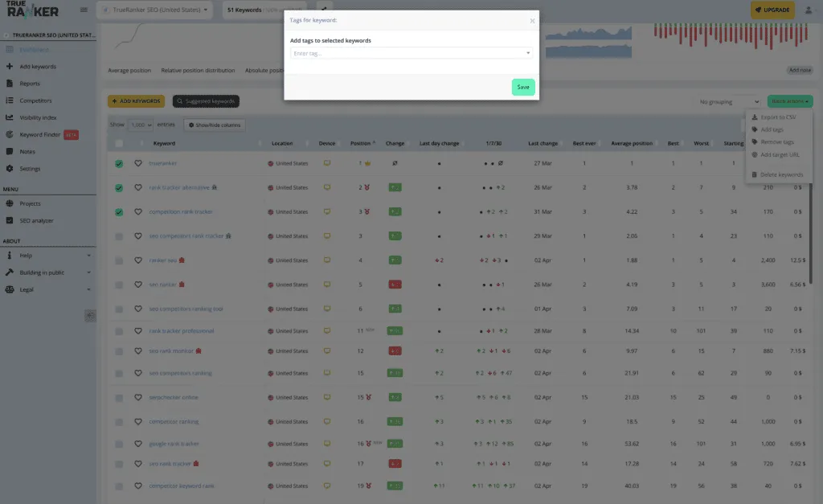Favorite google rank tracker heart icon
Screen dimensions: 823x504
point(138,444)
